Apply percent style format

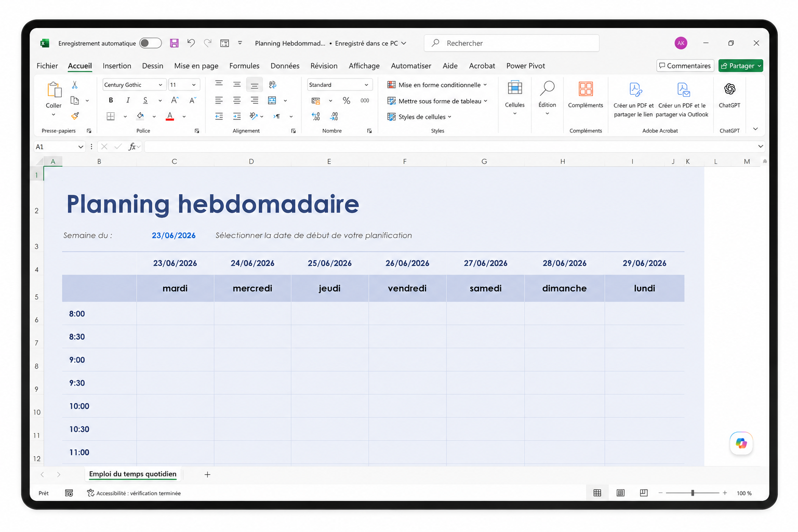[347, 101]
